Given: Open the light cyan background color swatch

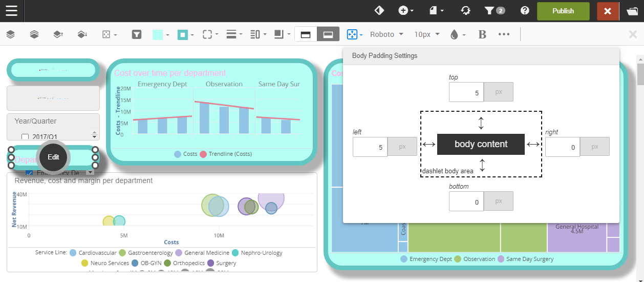Looking at the screenshot, I should 158,34.
